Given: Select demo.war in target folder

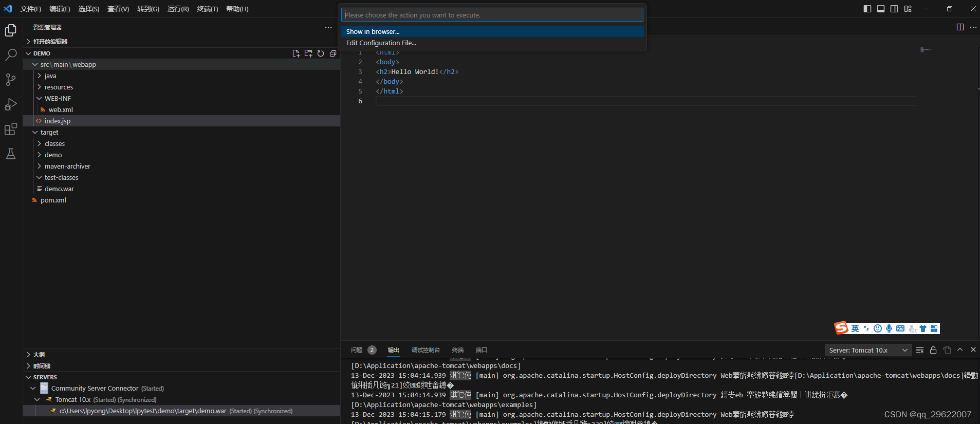Looking at the screenshot, I should click(x=182, y=189).
